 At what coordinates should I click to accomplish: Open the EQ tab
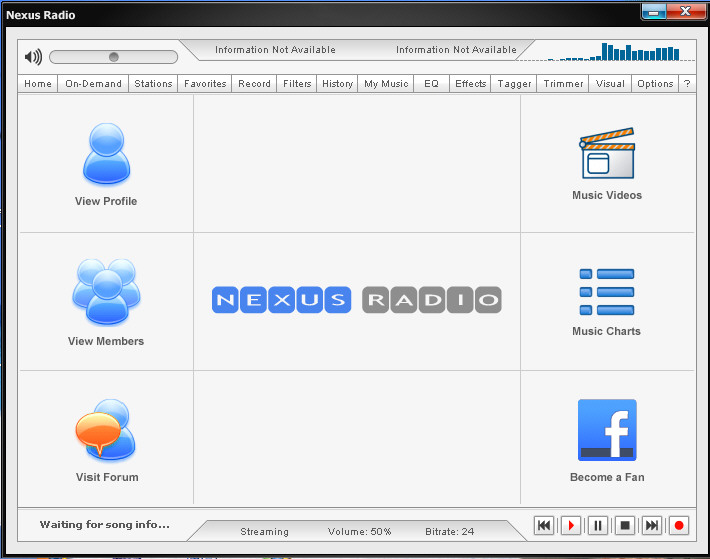point(432,84)
